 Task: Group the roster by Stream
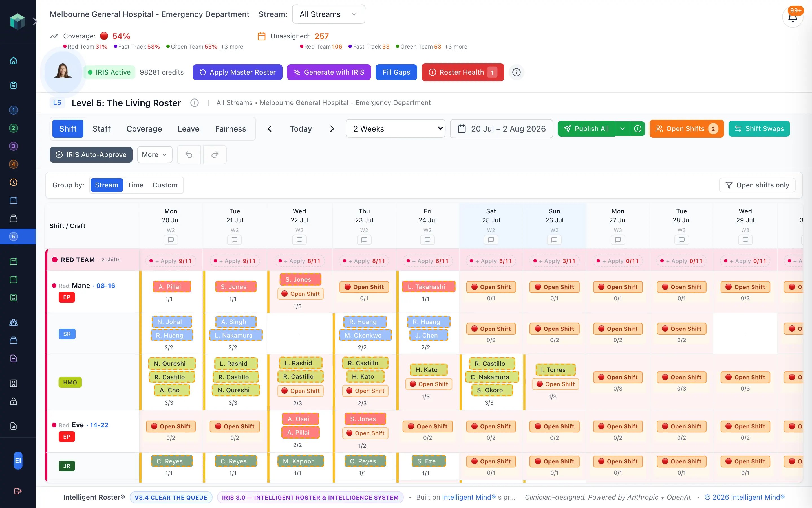[x=106, y=185]
